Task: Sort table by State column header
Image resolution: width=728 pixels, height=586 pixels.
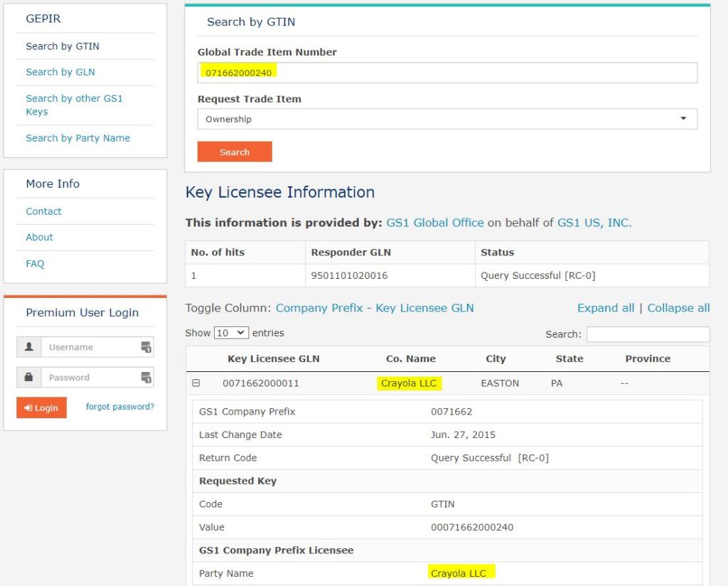Action: [569, 358]
